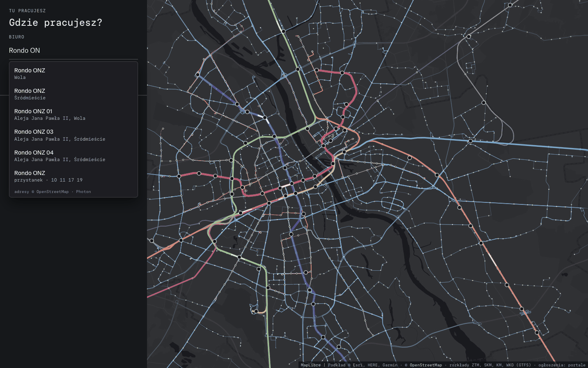Viewport: 588px width, 368px height.
Task: Click the "adresy © OpenStreetMap · Photon" credit
Action: click(53, 192)
